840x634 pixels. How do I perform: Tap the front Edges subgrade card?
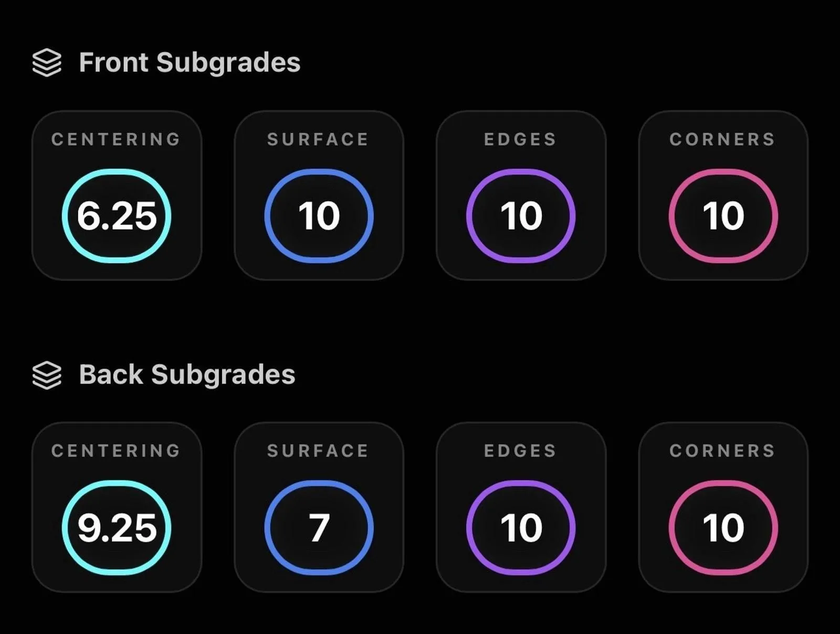[521, 195]
